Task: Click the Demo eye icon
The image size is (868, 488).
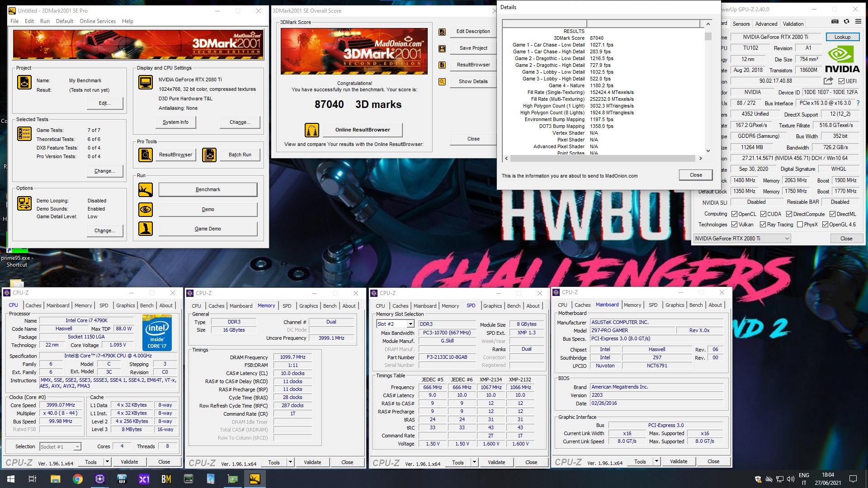Action: pyautogui.click(x=146, y=210)
